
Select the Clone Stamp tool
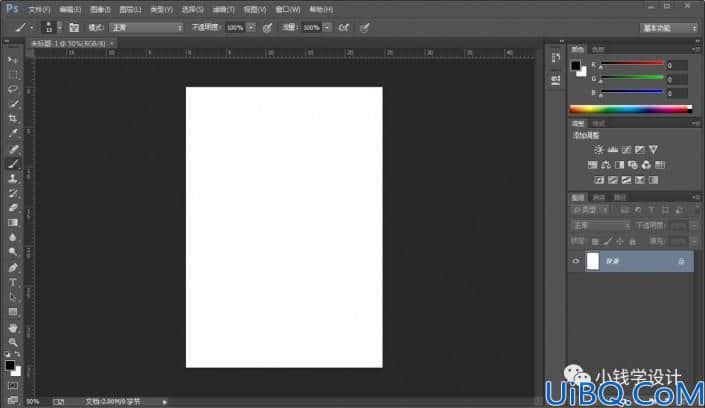point(13,179)
